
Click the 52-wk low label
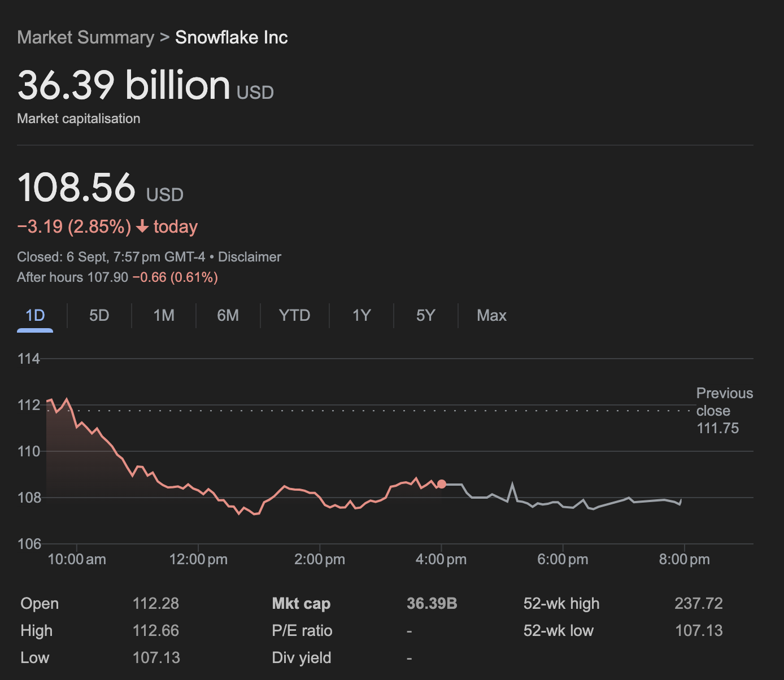[559, 631]
